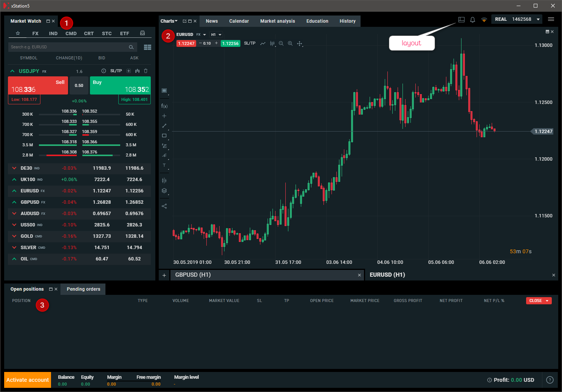
Task: Open the layout selector icon
Action: (461, 20)
